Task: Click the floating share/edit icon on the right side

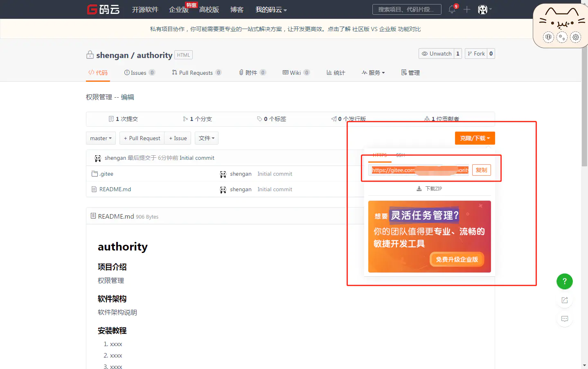Action: click(565, 300)
